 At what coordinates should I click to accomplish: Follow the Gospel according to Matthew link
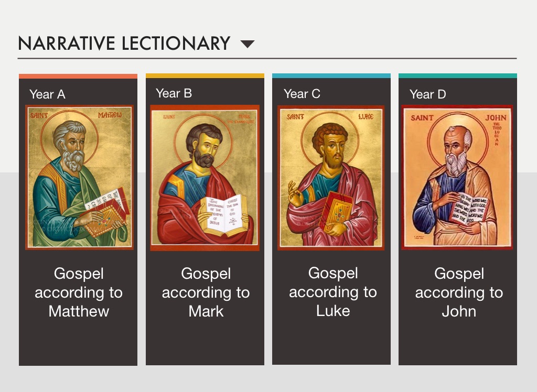[x=79, y=292]
